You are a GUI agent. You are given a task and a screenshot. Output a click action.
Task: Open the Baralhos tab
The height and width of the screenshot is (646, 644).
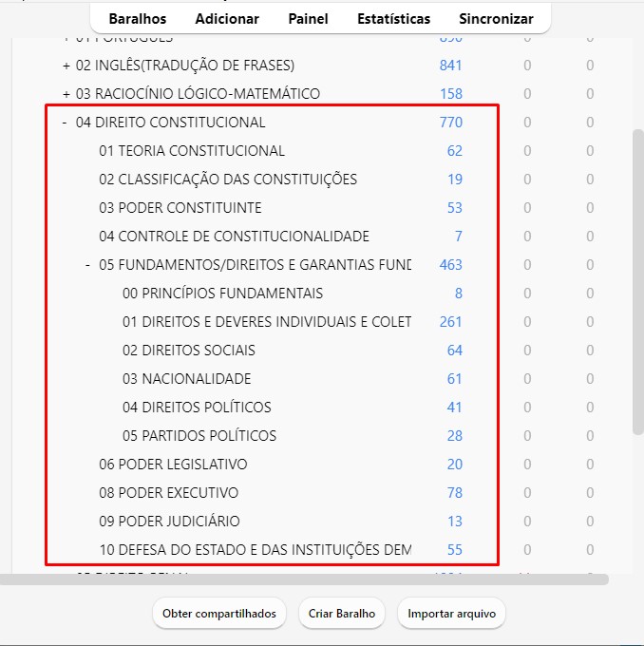(137, 19)
